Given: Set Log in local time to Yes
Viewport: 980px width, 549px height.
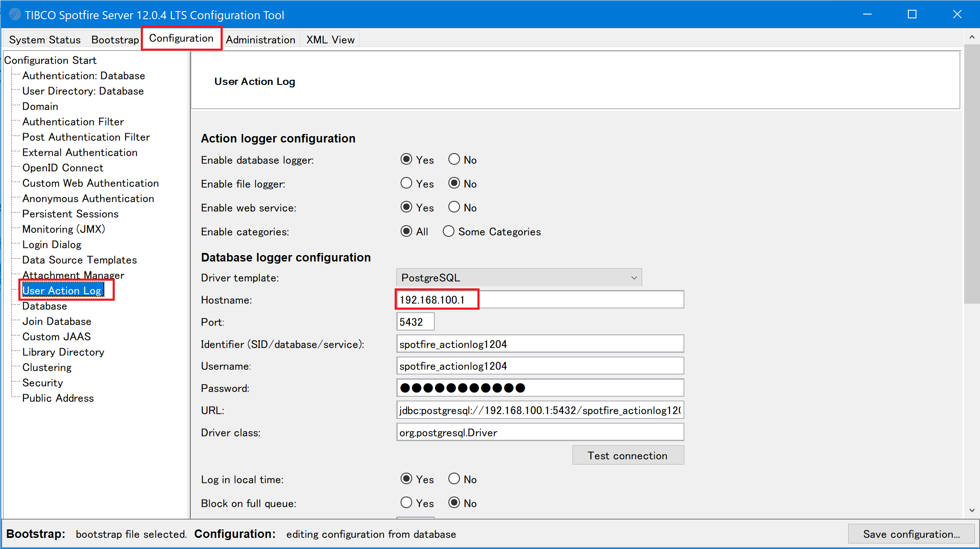Looking at the screenshot, I should point(407,479).
